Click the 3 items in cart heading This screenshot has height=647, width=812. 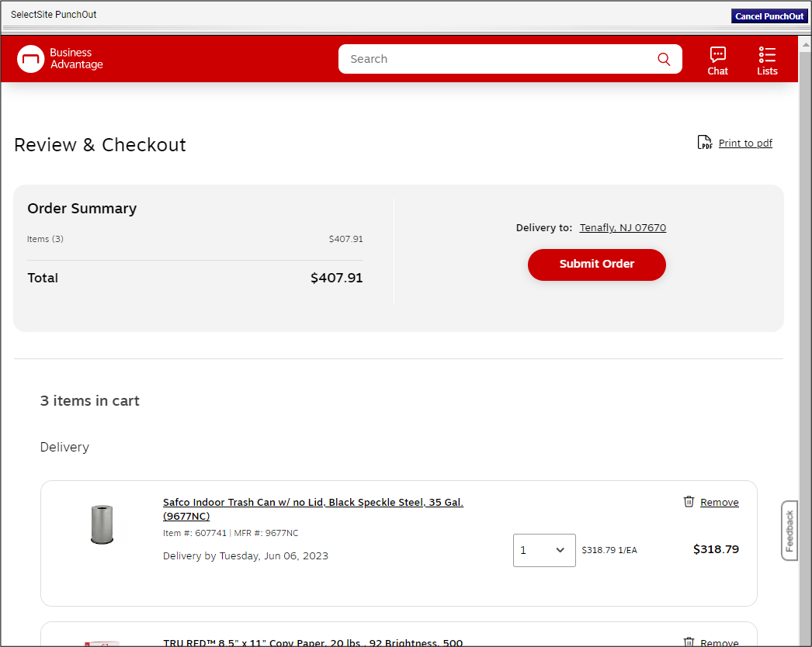pyautogui.click(x=89, y=401)
